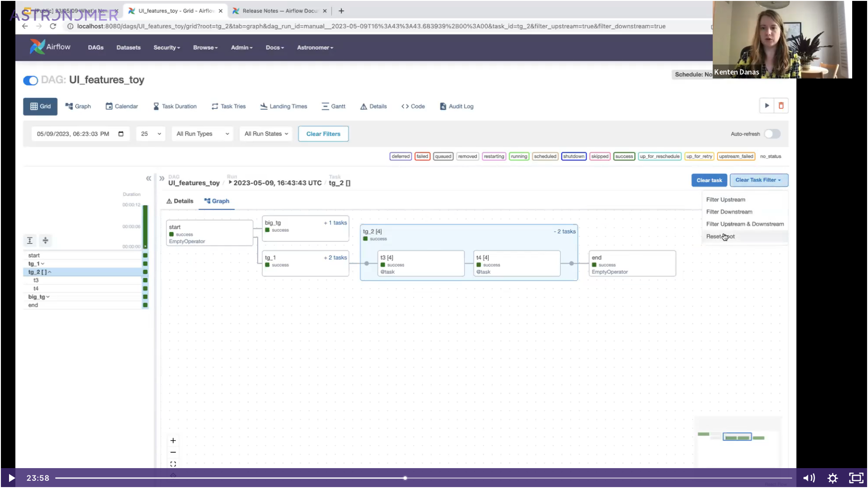Open the All Run States dropdown

click(x=266, y=134)
